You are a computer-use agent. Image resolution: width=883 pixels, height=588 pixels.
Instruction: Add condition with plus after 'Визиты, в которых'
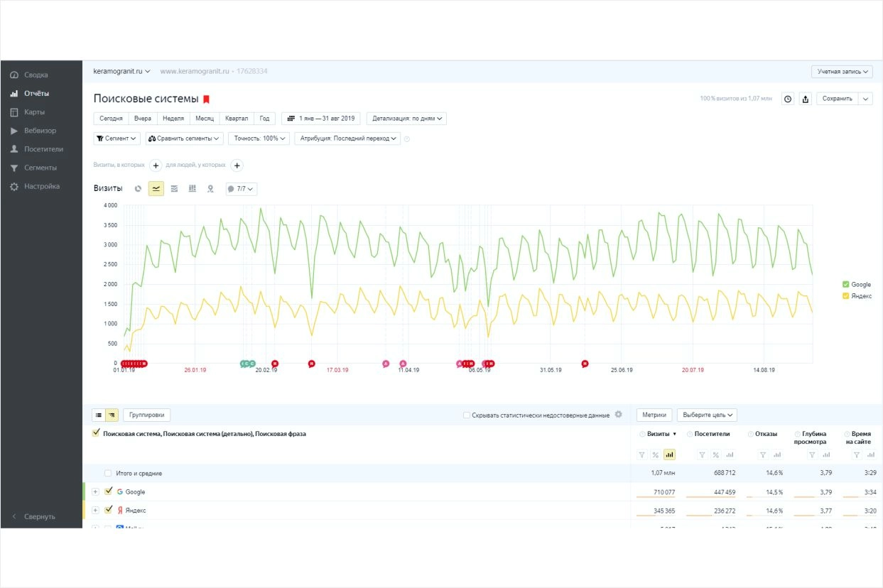156,165
